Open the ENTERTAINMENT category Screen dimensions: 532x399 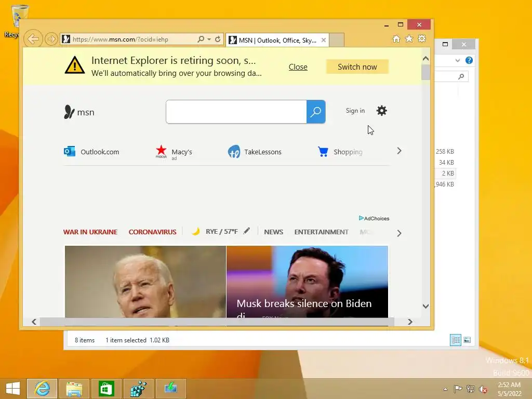pos(321,232)
